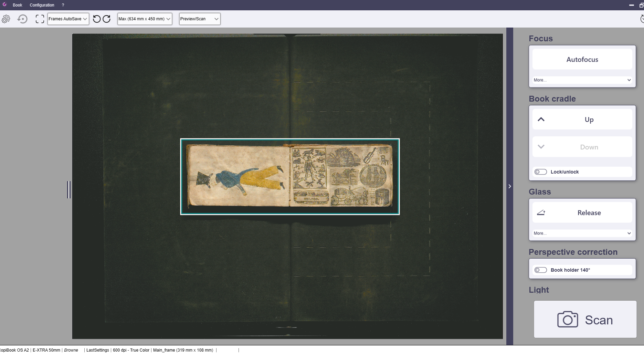The width and height of the screenshot is (644, 354).
Task: Click the book cradle up chevron icon
Action: 541,119
